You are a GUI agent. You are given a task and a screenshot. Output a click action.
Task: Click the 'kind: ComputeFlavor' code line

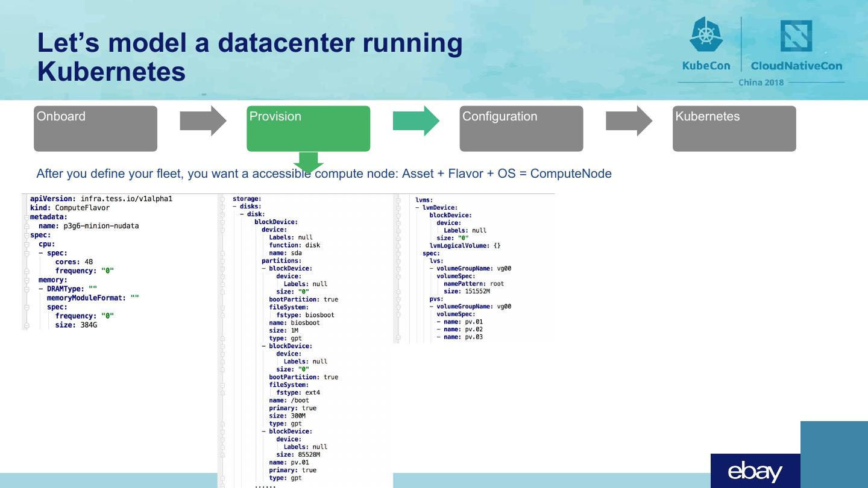coord(70,208)
